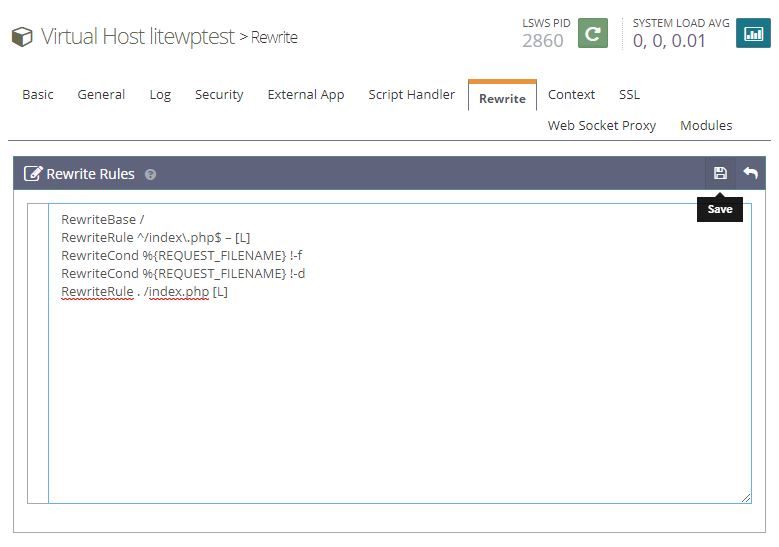Viewport: 779px width, 547px height.
Task: Click the Virtual Host cube icon
Action: tap(22, 37)
